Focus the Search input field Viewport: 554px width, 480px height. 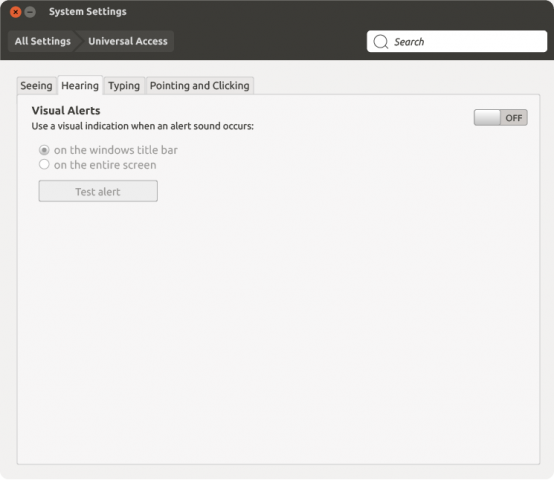(x=457, y=41)
